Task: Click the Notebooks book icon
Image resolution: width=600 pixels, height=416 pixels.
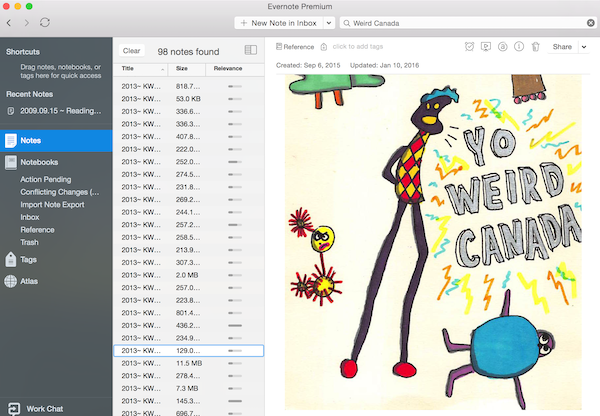Action: (x=11, y=162)
